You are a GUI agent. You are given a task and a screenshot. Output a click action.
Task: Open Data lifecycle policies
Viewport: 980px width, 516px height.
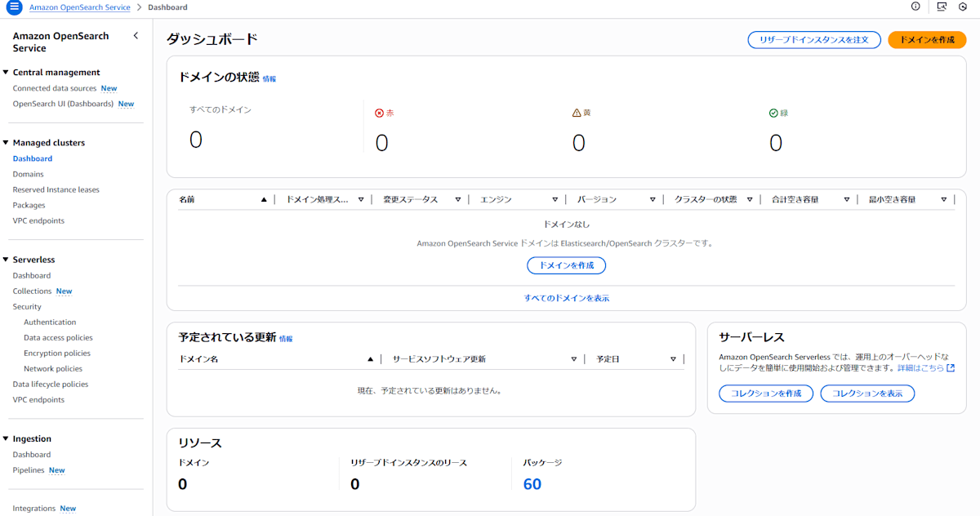(51, 384)
